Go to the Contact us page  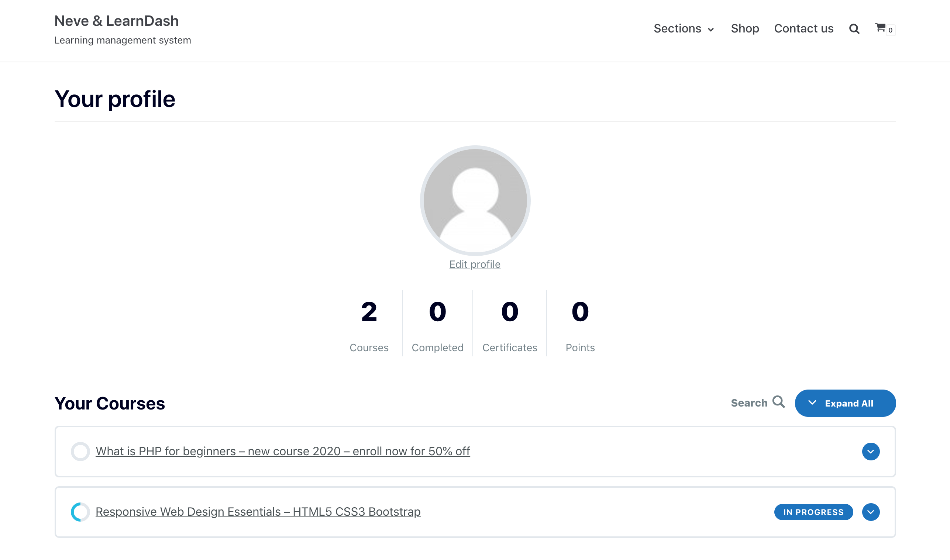pos(803,29)
